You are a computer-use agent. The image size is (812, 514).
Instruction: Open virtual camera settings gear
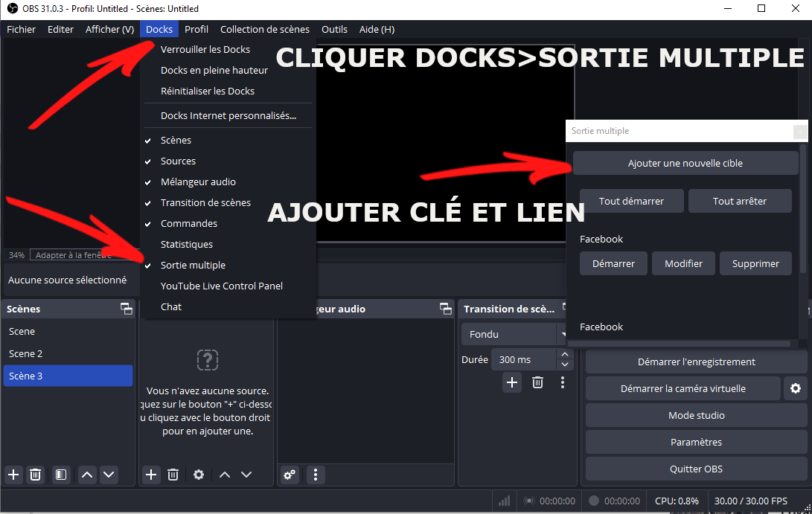(795, 388)
